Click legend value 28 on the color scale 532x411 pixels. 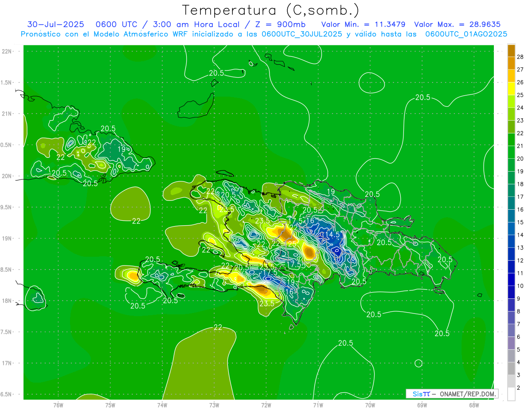click(520, 56)
